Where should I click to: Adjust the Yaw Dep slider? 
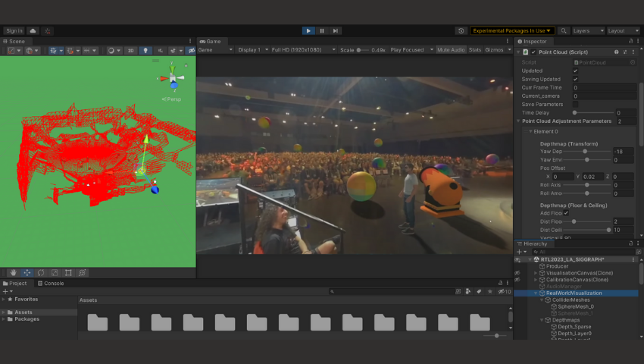[x=588, y=152]
